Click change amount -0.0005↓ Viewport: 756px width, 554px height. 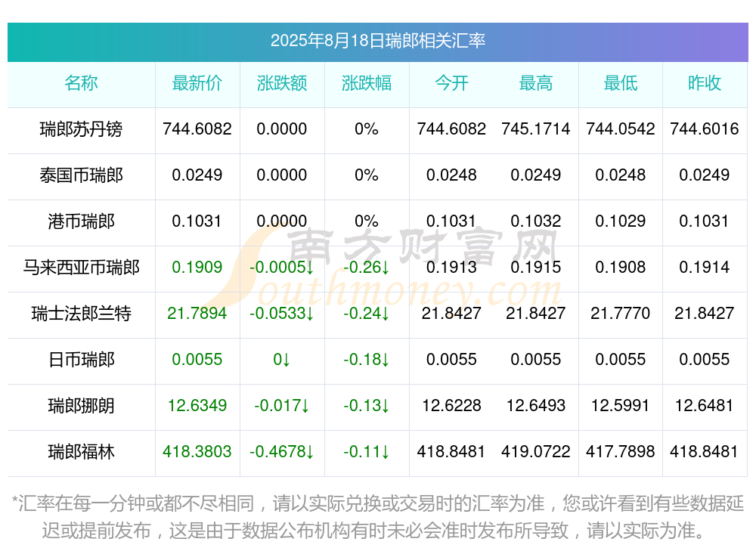282,267
